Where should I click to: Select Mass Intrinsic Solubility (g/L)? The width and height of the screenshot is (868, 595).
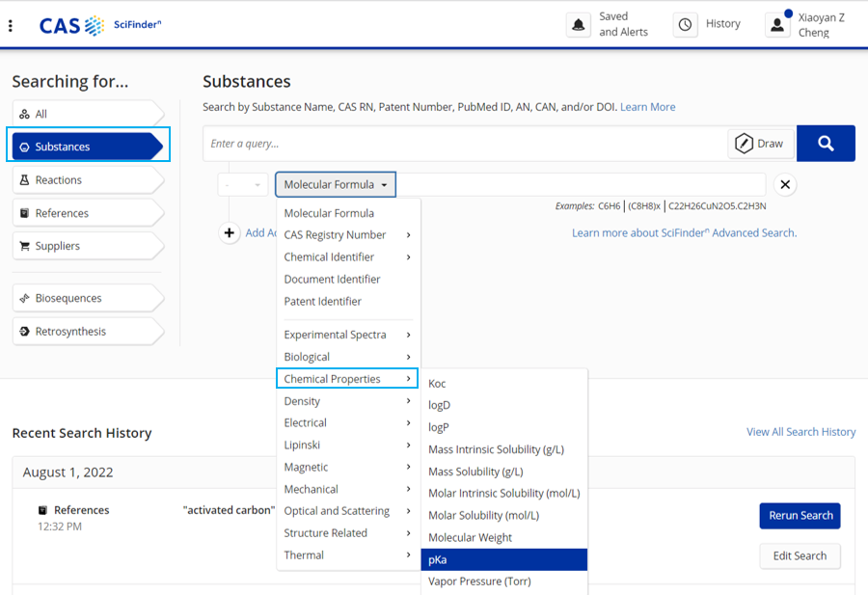(x=503, y=449)
